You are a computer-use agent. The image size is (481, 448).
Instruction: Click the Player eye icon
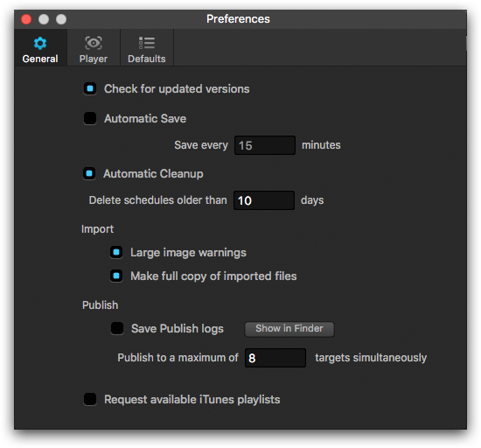[x=94, y=43]
